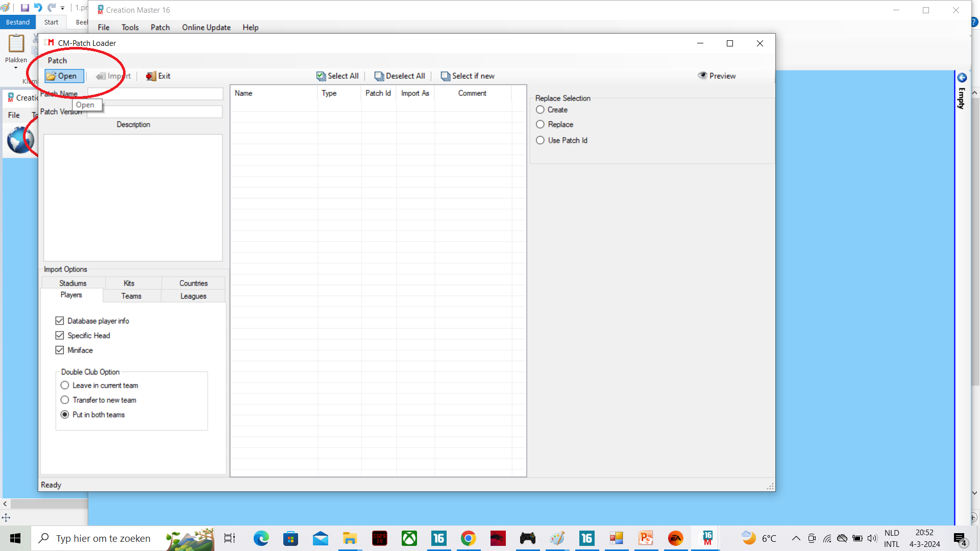Image resolution: width=980 pixels, height=551 pixels.
Task: Show hidden system tray icons
Action: click(796, 538)
